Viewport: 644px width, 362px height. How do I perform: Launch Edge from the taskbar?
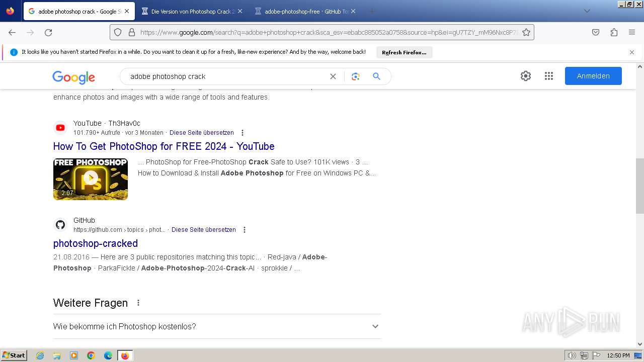(x=108, y=355)
